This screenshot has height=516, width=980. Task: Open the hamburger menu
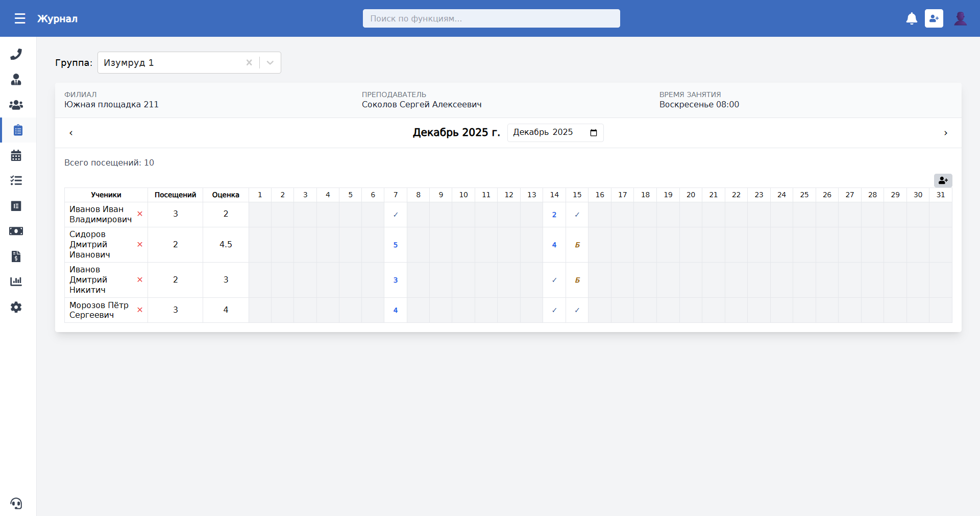tap(20, 19)
